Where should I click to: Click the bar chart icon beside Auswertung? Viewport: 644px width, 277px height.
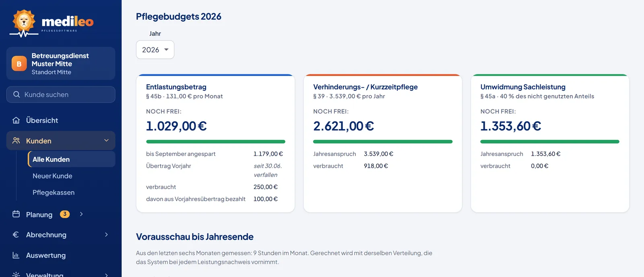click(16, 255)
